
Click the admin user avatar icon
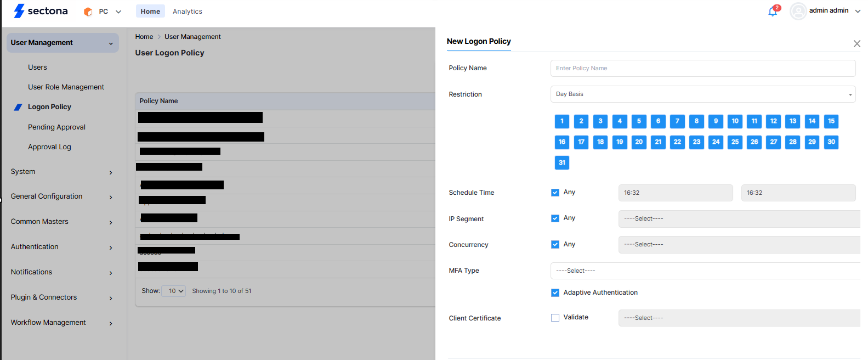(x=798, y=11)
